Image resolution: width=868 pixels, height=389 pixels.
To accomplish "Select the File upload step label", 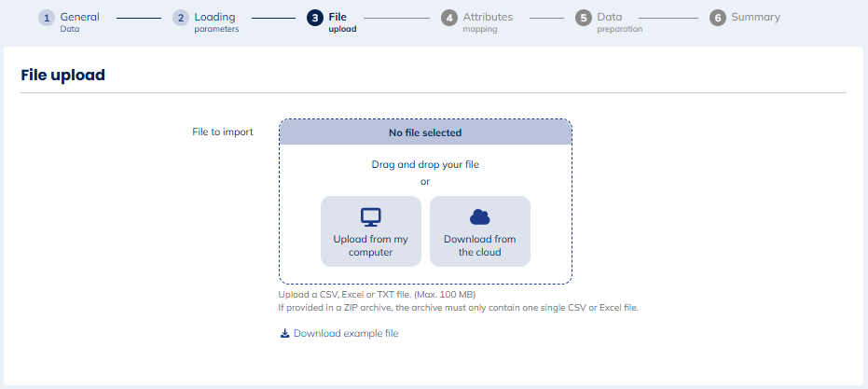I will [342, 21].
